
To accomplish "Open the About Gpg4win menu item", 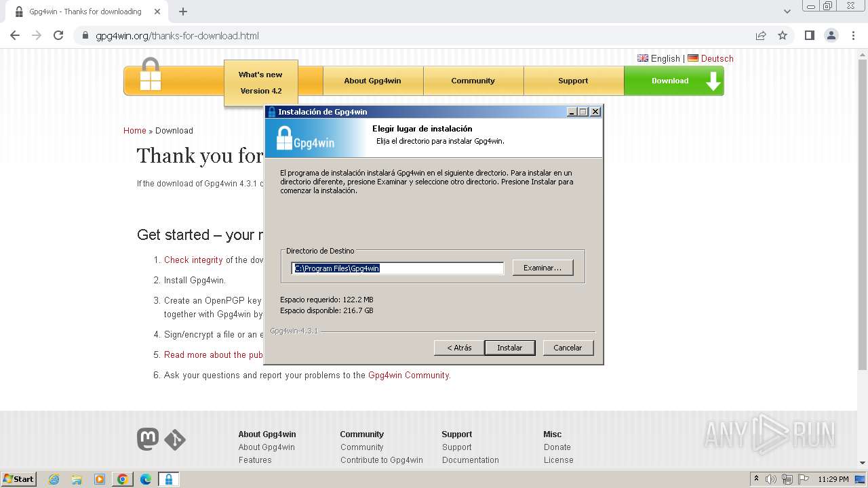I will tap(372, 81).
